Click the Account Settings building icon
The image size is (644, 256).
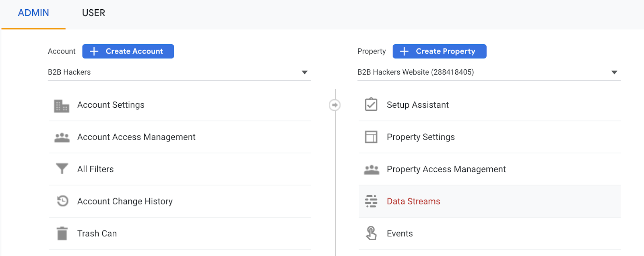62,106
